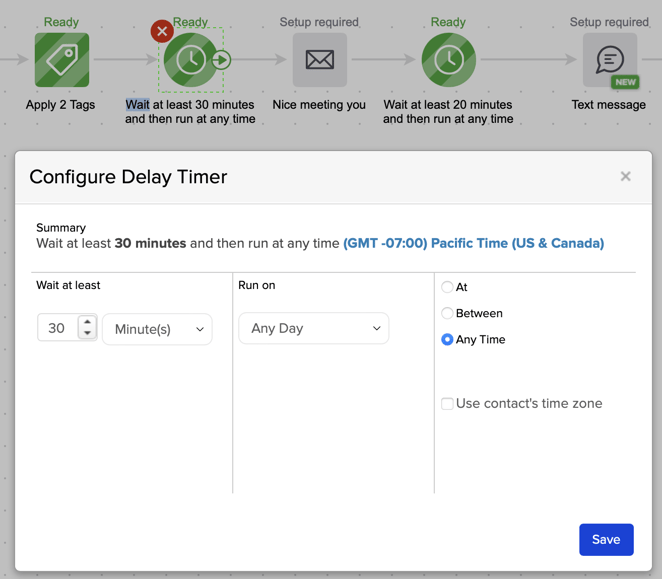Open the Minute(s) unit dropdown
662x579 pixels.
pos(157,329)
